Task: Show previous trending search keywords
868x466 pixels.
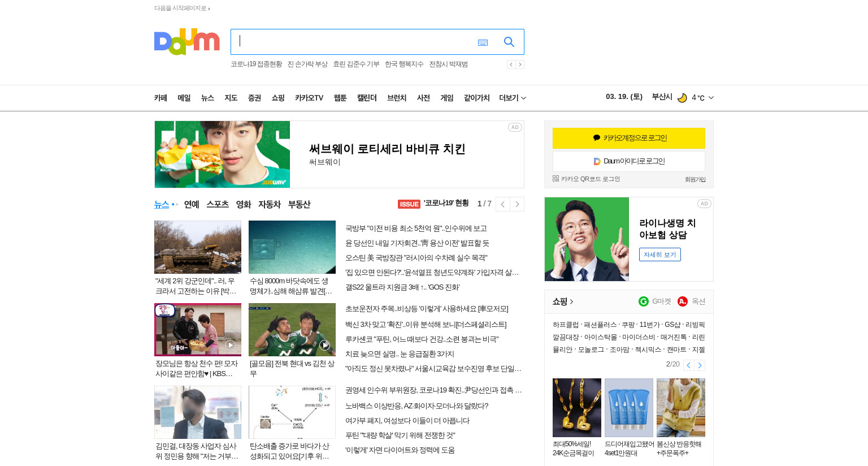Action: tap(511, 64)
